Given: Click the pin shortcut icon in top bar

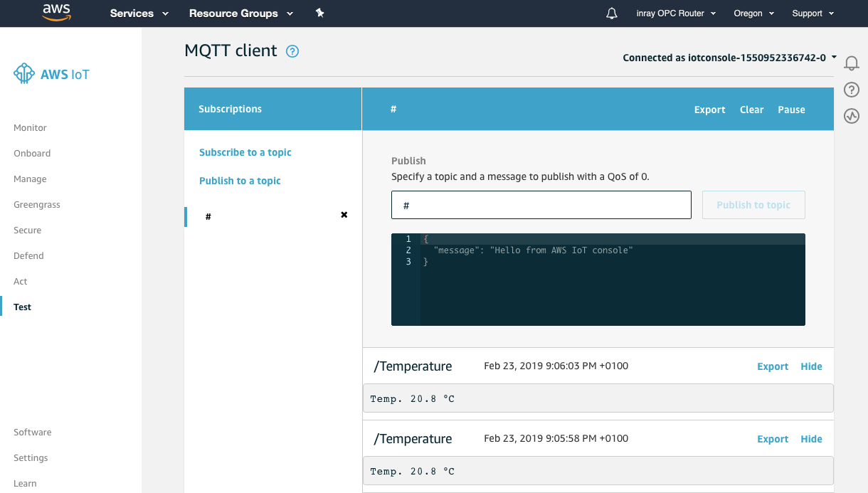Looking at the screenshot, I should [320, 13].
